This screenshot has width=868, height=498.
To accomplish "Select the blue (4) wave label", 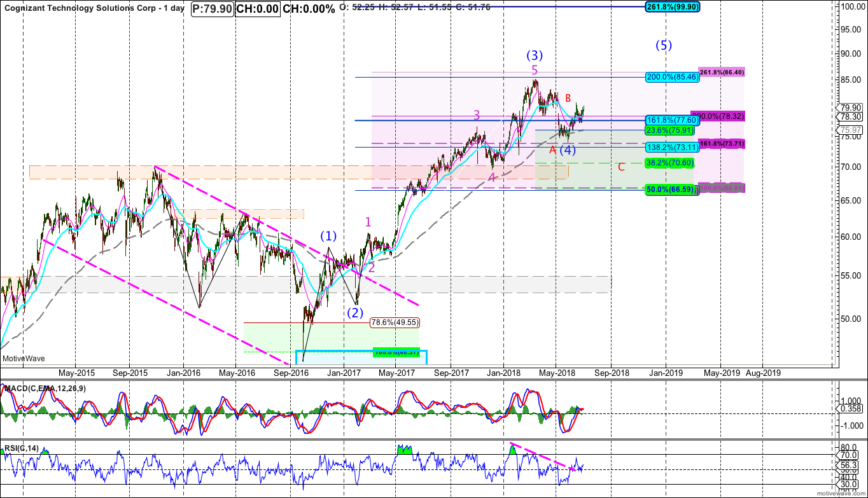I will (x=568, y=151).
